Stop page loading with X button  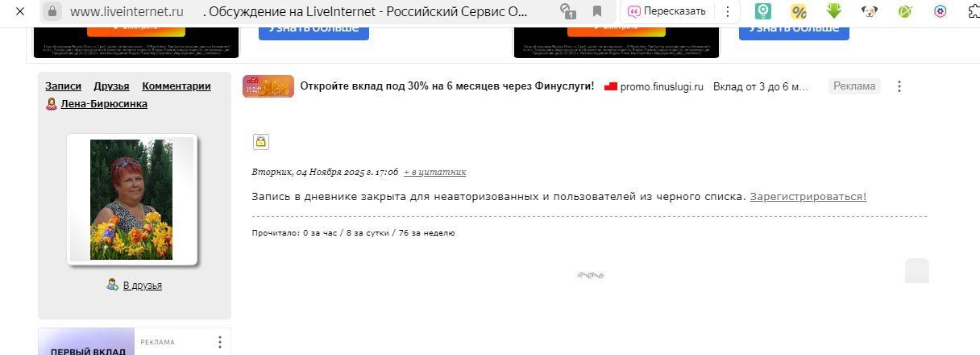(x=20, y=11)
